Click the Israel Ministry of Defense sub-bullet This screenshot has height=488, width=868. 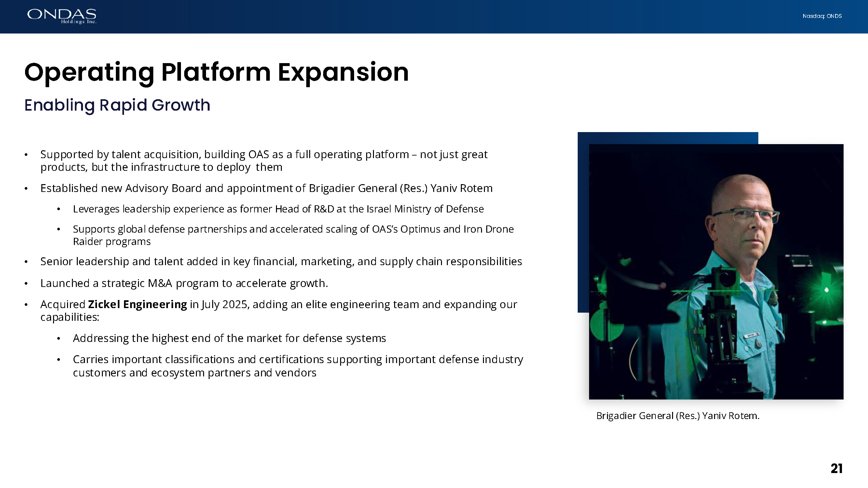(x=278, y=209)
